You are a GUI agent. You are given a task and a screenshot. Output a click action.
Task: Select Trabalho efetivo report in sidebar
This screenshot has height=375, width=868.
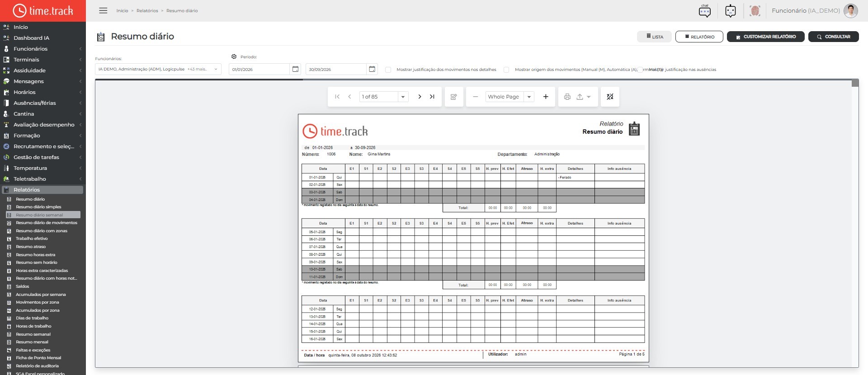32,239
